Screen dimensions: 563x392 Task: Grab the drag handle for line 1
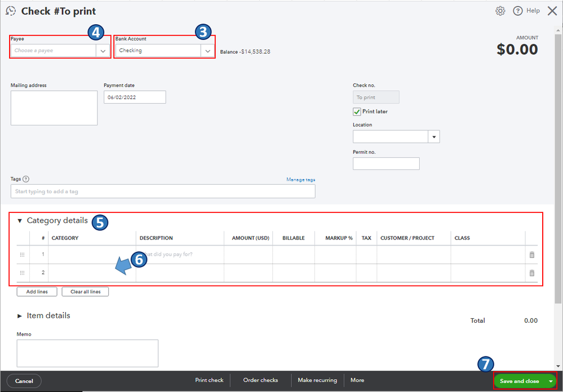tap(22, 255)
